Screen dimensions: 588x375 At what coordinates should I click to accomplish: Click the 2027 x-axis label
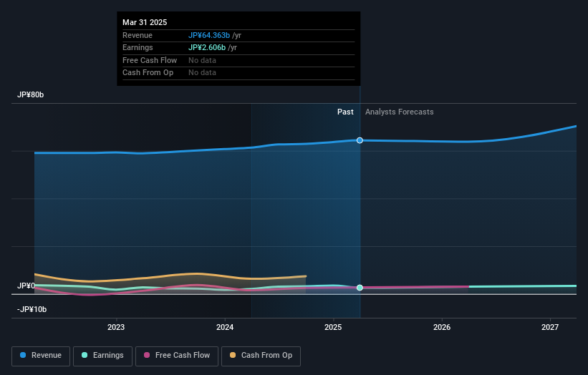(550, 328)
